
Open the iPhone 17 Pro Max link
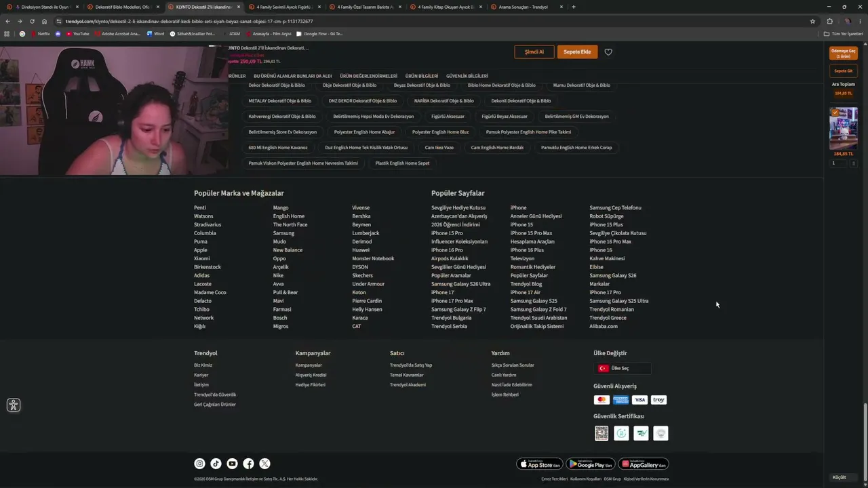[452, 301]
